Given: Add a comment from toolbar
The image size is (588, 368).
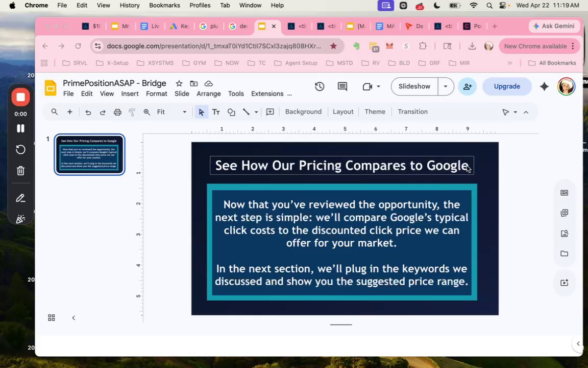Looking at the screenshot, I should (x=270, y=112).
